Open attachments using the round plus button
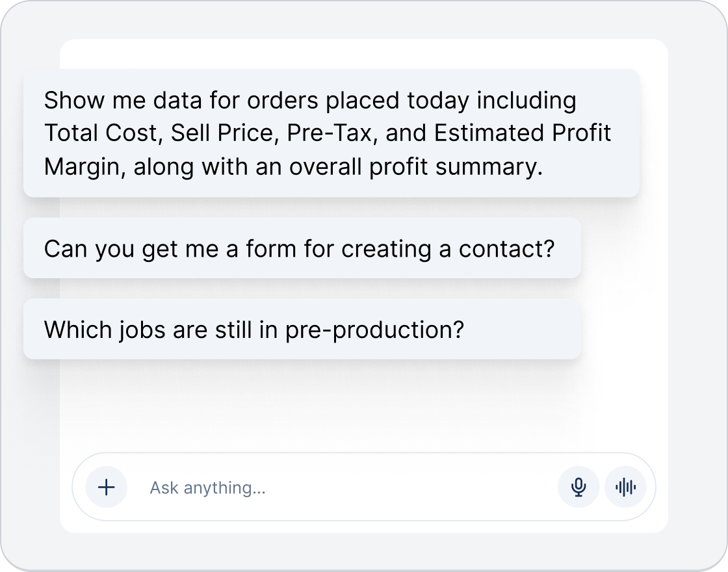 tap(107, 487)
